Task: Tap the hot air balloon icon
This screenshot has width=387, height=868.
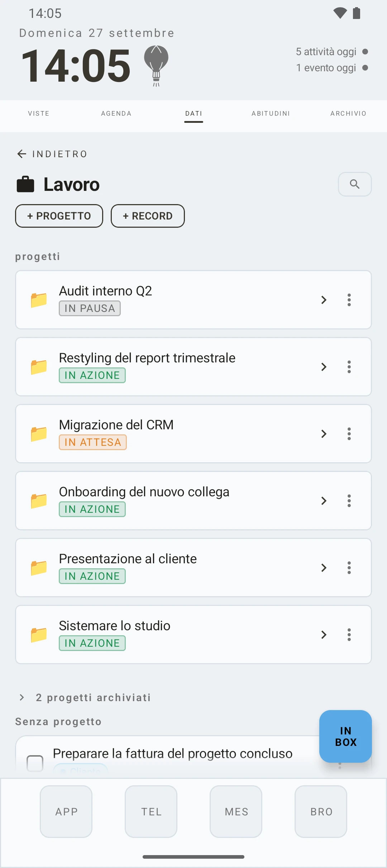Action: point(156,66)
